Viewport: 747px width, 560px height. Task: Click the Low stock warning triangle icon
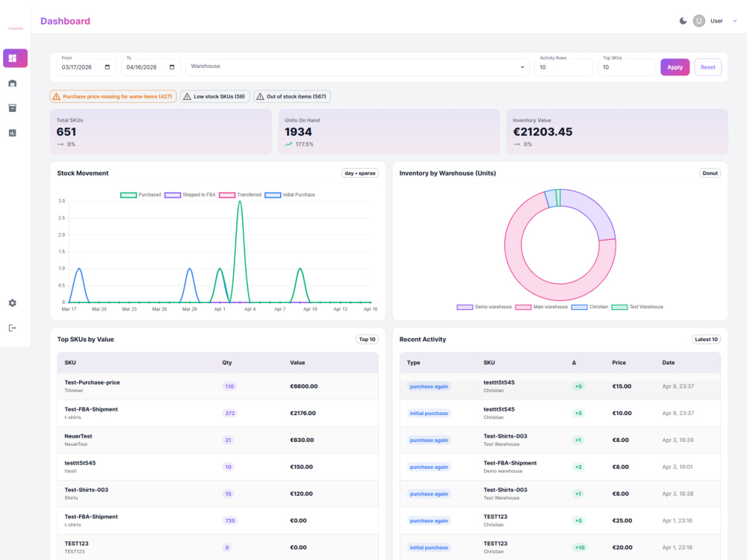tap(187, 96)
